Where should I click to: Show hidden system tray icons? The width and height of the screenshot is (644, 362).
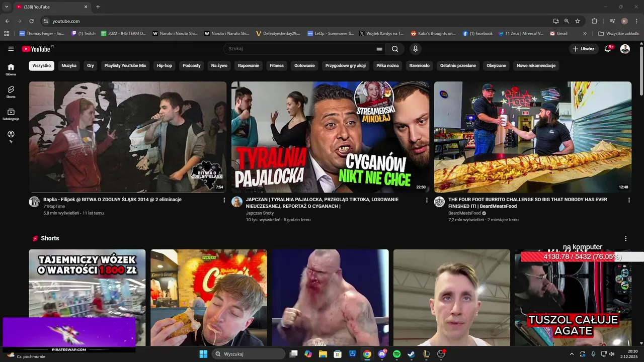click(572, 354)
